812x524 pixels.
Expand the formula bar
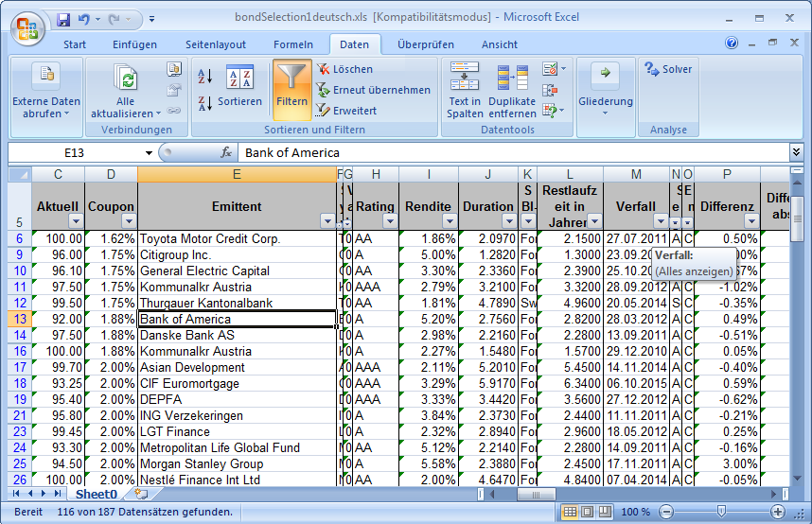click(796, 151)
